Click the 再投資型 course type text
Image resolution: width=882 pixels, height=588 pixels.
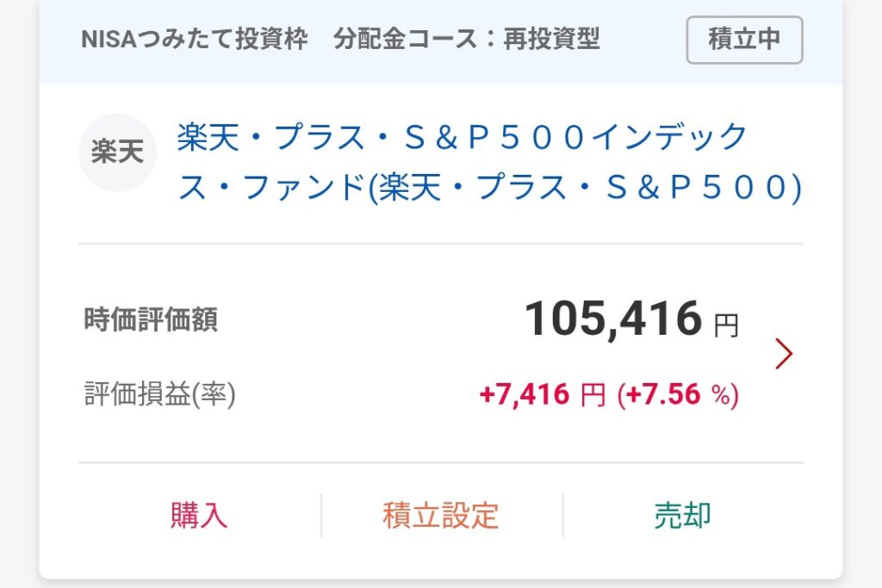pyautogui.click(x=551, y=40)
